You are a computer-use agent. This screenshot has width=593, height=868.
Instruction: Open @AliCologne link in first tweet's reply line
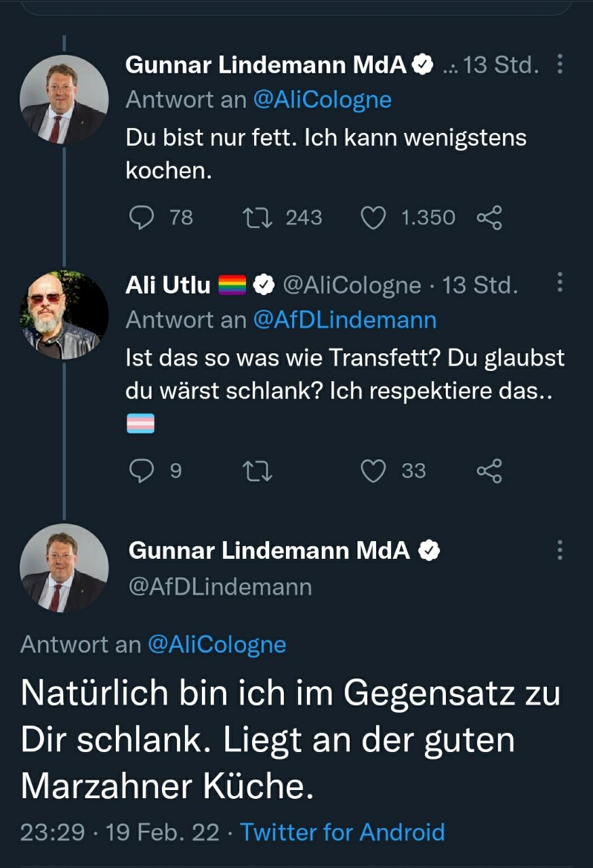[x=322, y=100]
